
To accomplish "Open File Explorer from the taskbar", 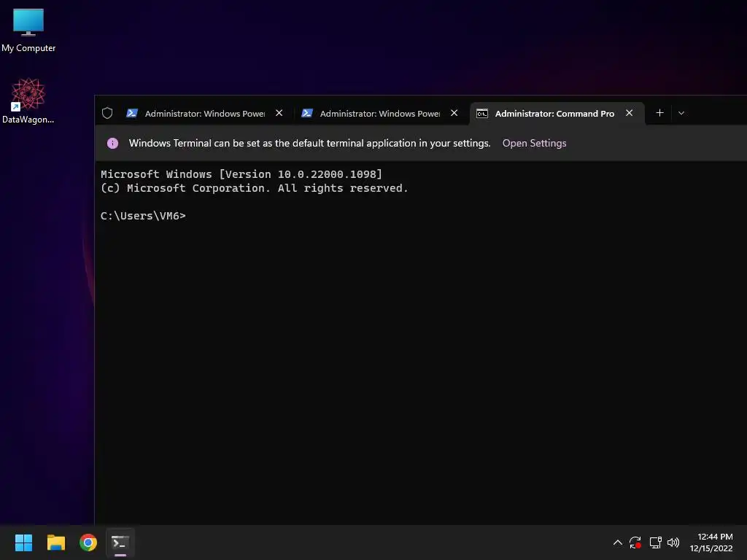I will [x=55, y=542].
